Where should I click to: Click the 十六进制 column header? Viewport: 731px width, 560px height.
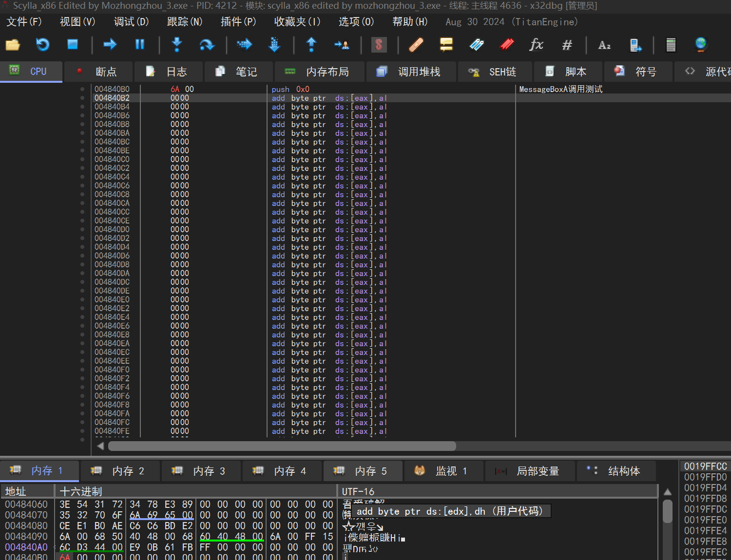[196, 491]
